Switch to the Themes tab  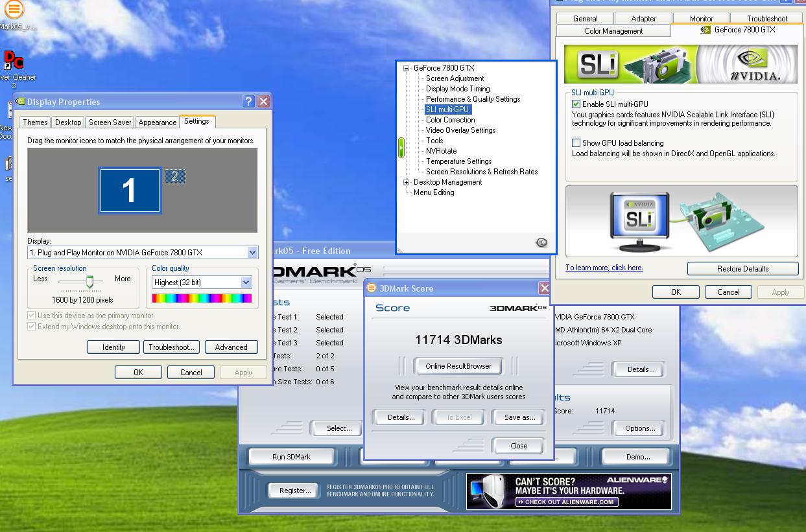35,122
